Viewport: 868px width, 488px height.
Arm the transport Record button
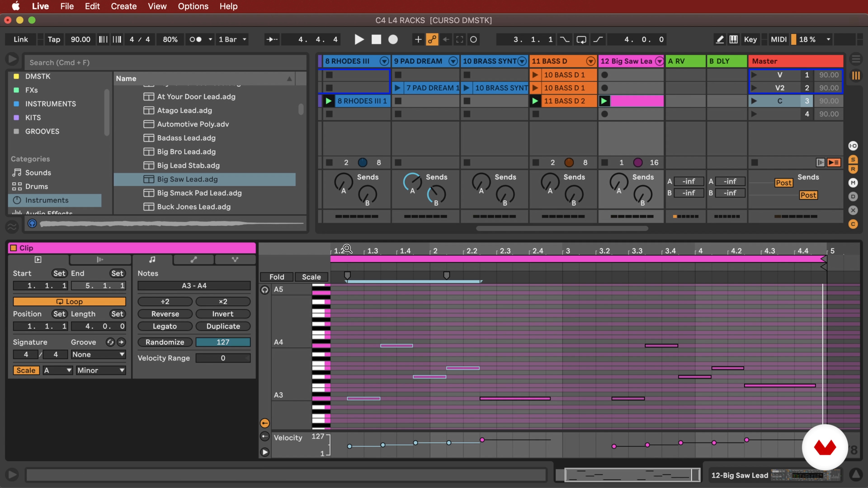(393, 39)
